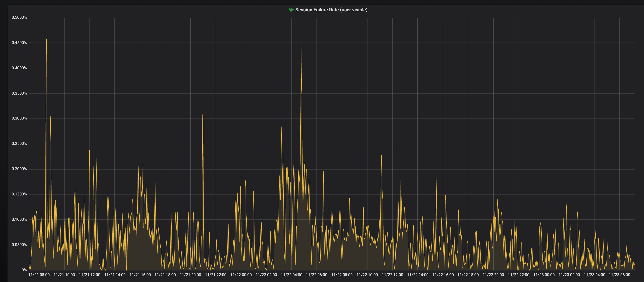
Task: Click the 11/21 12:00 time axis label
Action: 89,275
